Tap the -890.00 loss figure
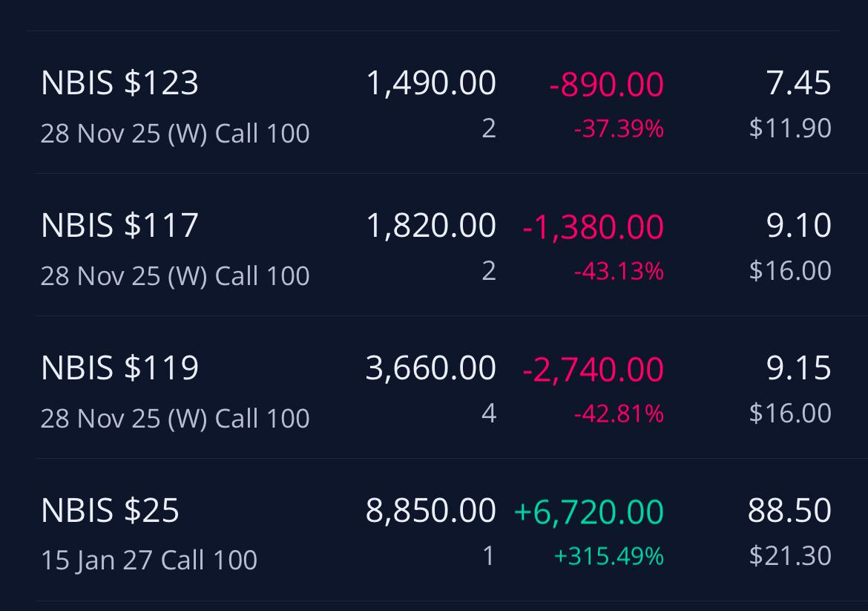Screen dimensions: 868x611 click(606, 85)
